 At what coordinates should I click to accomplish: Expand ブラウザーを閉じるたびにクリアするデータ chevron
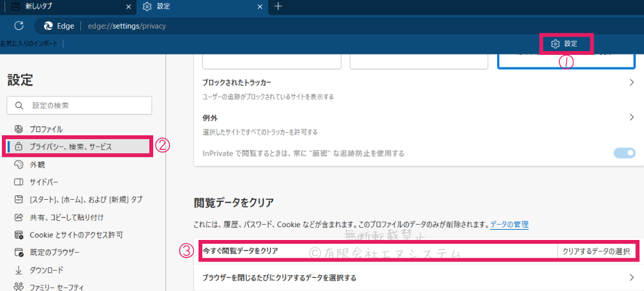632,278
